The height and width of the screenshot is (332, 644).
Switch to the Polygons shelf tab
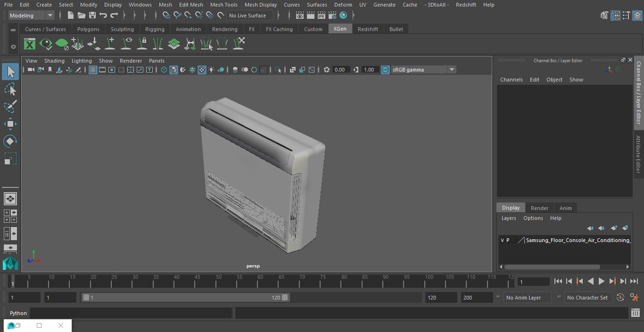(x=88, y=29)
